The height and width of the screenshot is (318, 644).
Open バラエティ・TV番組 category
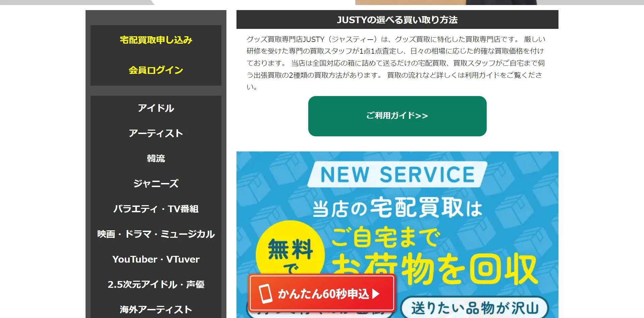click(156, 209)
